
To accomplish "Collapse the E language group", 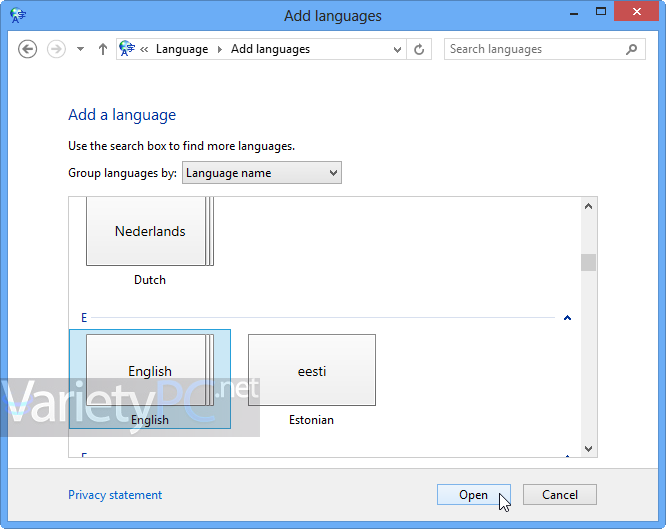I will (x=567, y=318).
